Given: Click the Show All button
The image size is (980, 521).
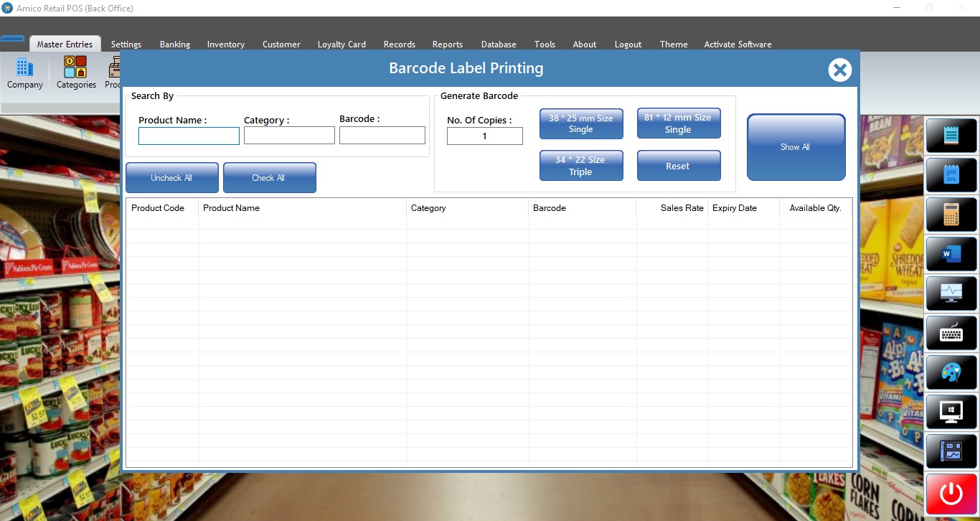Looking at the screenshot, I should (796, 147).
